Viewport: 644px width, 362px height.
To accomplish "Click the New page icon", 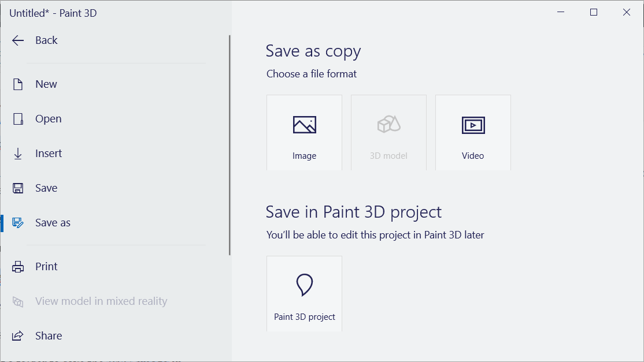I will coord(18,84).
